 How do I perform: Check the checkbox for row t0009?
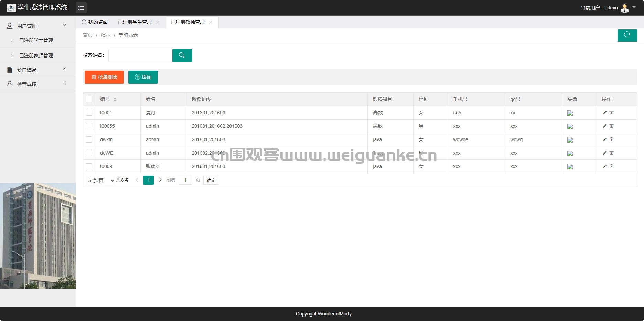coord(89,166)
